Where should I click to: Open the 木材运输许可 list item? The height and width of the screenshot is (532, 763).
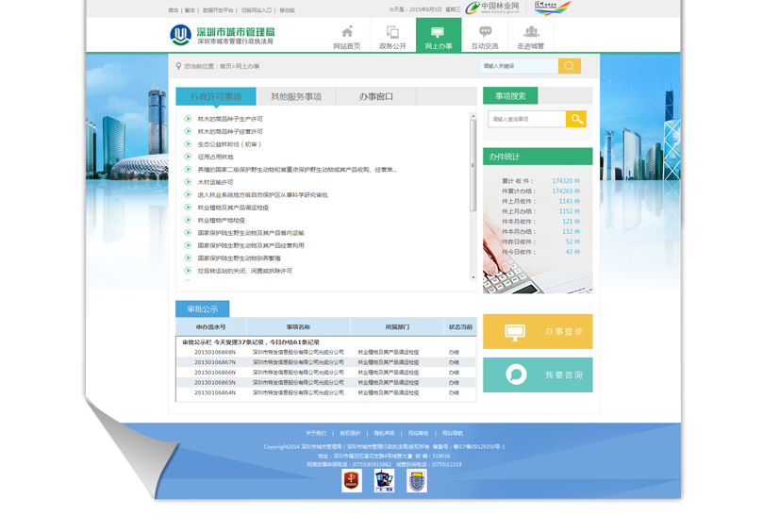click(x=215, y=182)
